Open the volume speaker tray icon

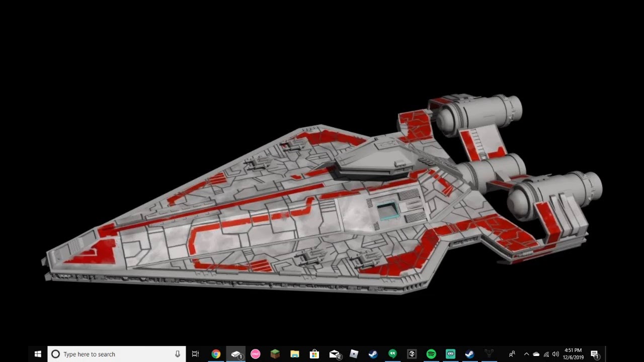[x=555, y=354]
